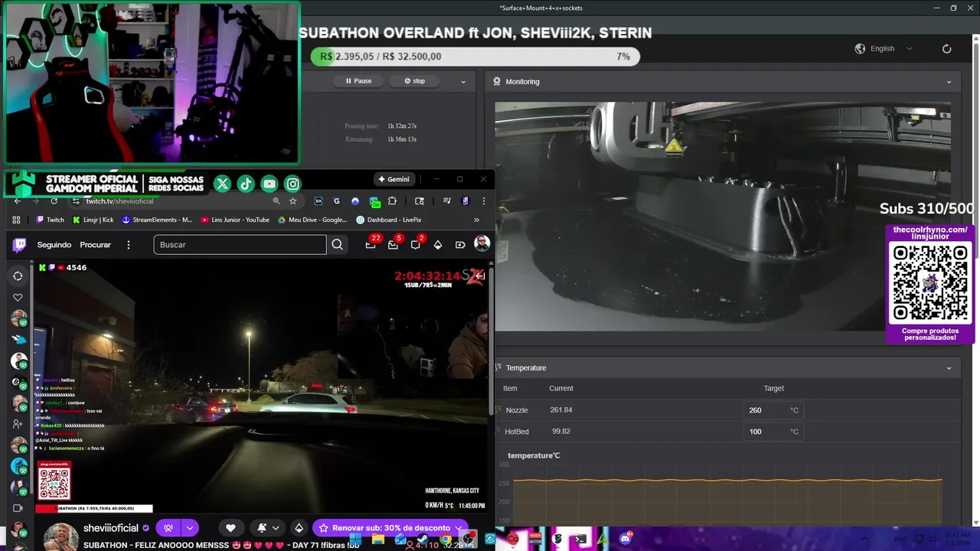The image size is (980, 551).
Task: Collapse the Twitch chat arrow icon
Action: 480,276
